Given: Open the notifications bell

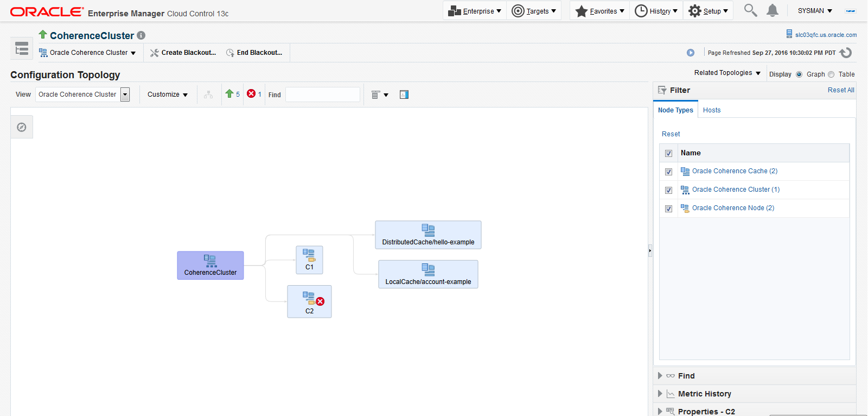Looking at the screenshot, I should [773, 10].
